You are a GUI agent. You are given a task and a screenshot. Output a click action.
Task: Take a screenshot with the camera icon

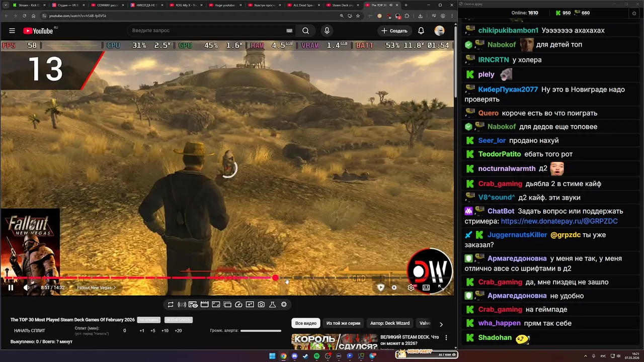[261, 305]
